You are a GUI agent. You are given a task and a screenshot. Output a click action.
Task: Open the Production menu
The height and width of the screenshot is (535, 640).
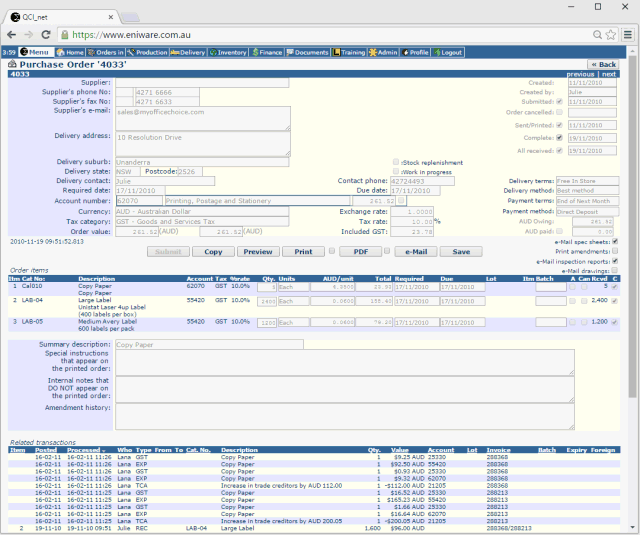coord(147,52)
